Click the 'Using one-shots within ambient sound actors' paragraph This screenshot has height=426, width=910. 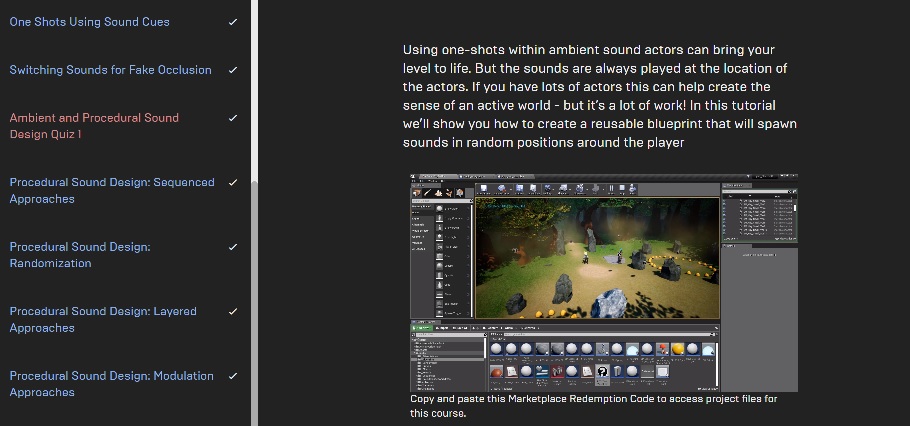coord(600,96)
